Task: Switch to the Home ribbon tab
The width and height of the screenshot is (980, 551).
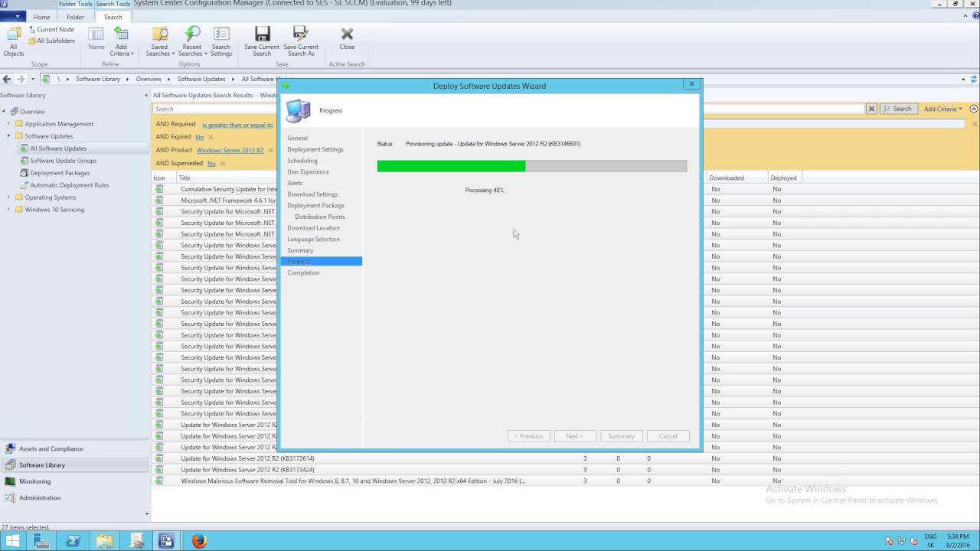Action: pos(42,17)
